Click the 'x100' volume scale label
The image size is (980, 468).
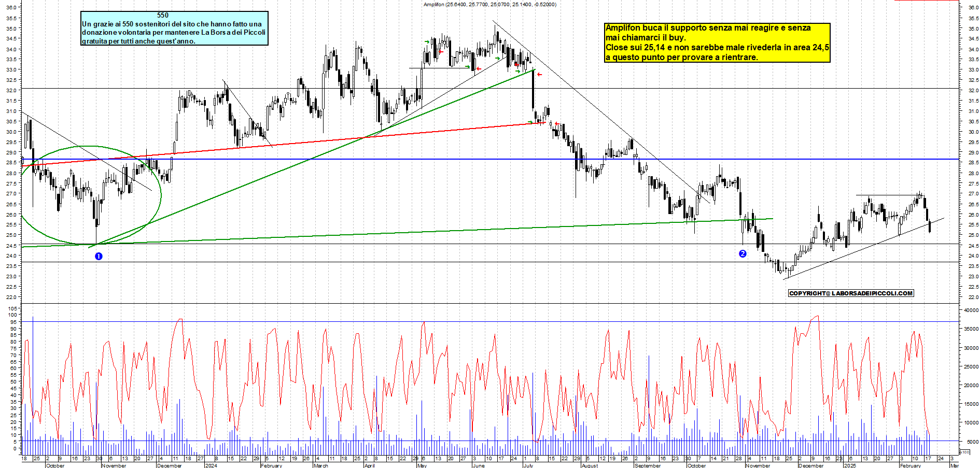tap(965, 452)
